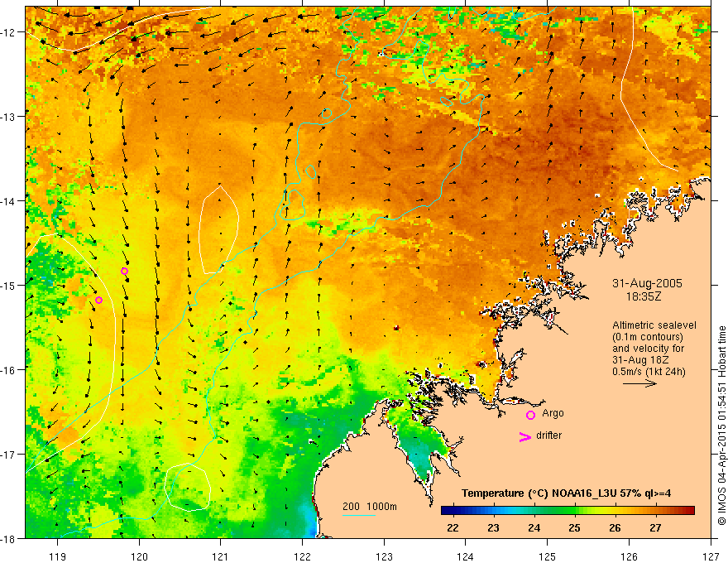The image size is (728, 563).
Task: Click the cool teal bay water near 123.5E 17S
Action: pyautogui.click(x=418, y=453)
